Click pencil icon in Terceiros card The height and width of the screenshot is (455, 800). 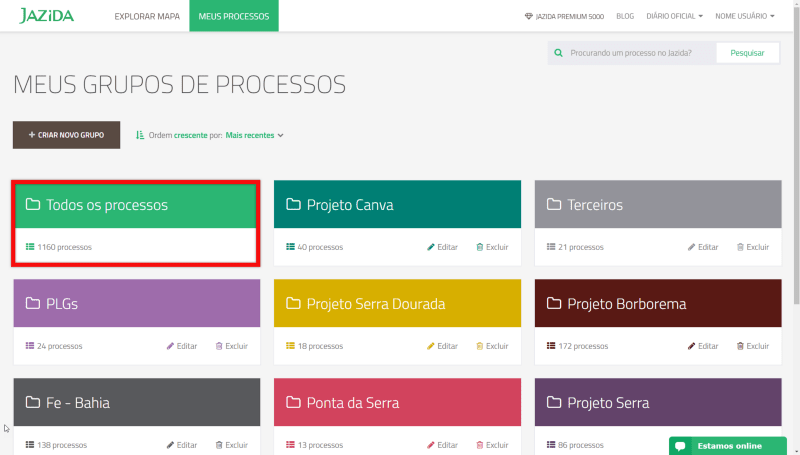[x=691, y=247]
